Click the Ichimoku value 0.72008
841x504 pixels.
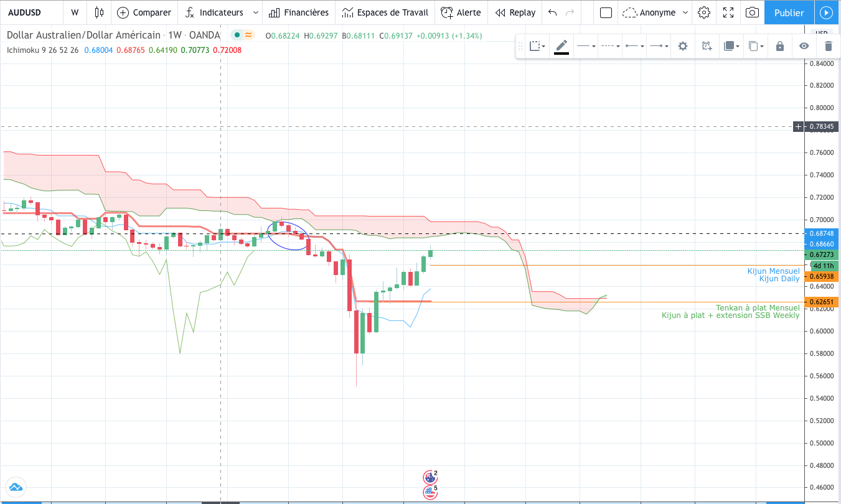point(227,50)
